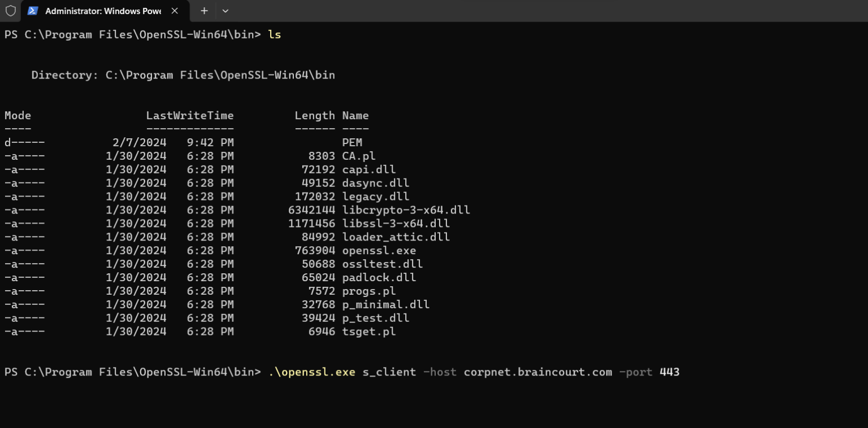
Task: Click the ossltest.dll entry
Action: pos(381,264)
